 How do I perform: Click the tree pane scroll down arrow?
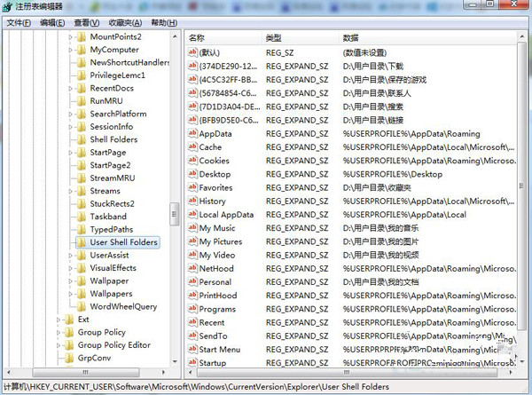[175, 361]
